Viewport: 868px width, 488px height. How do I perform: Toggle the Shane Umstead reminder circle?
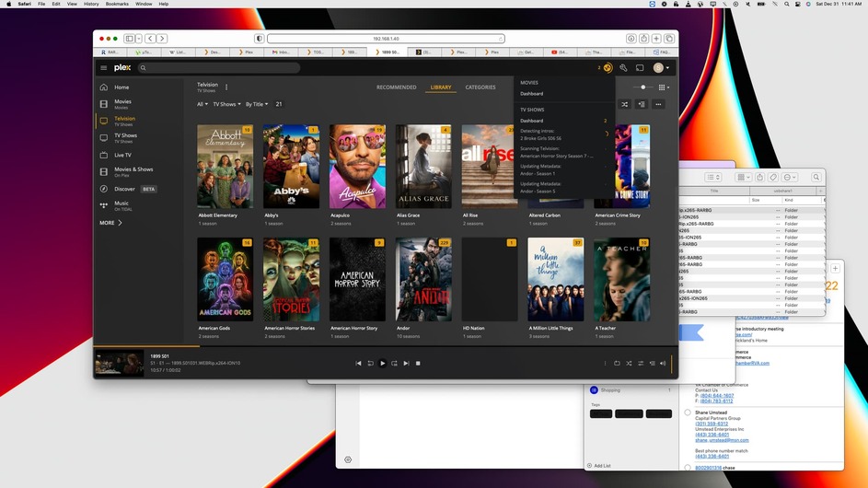tap(688, 412)
